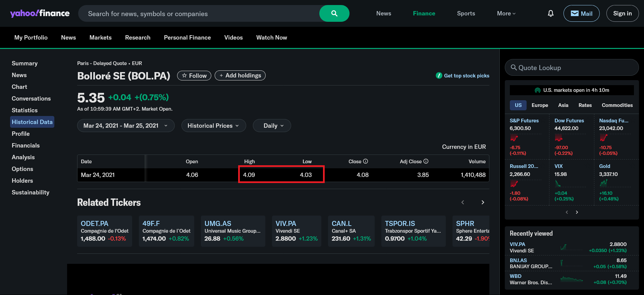Go to previous related tickers
Screen dimensions: 644x295
point(463,202)
